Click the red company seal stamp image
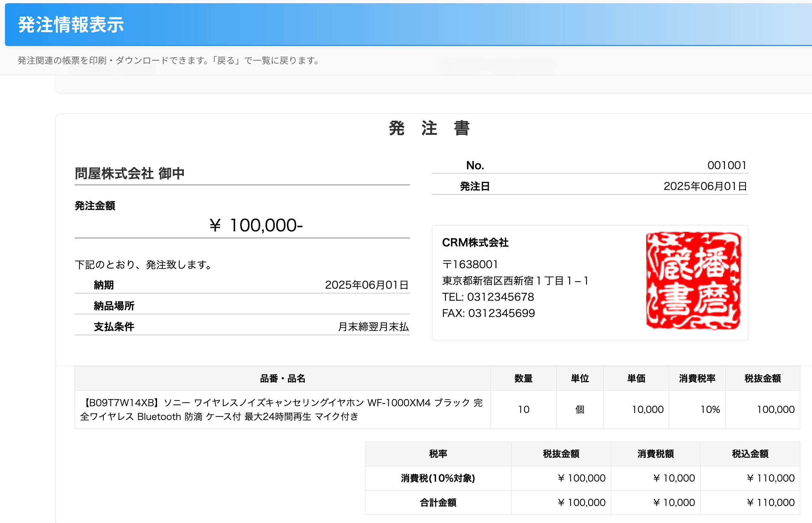Screen dimensions: 812x523 click(693, 281)
